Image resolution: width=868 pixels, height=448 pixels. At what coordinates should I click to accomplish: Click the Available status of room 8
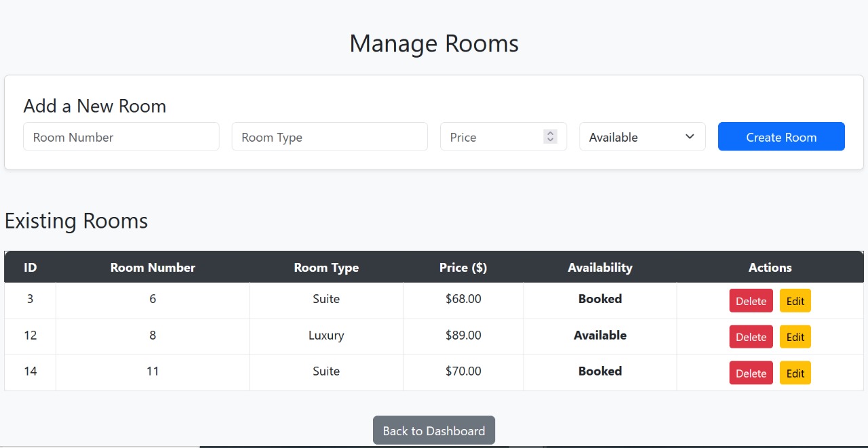click(600, 335)
